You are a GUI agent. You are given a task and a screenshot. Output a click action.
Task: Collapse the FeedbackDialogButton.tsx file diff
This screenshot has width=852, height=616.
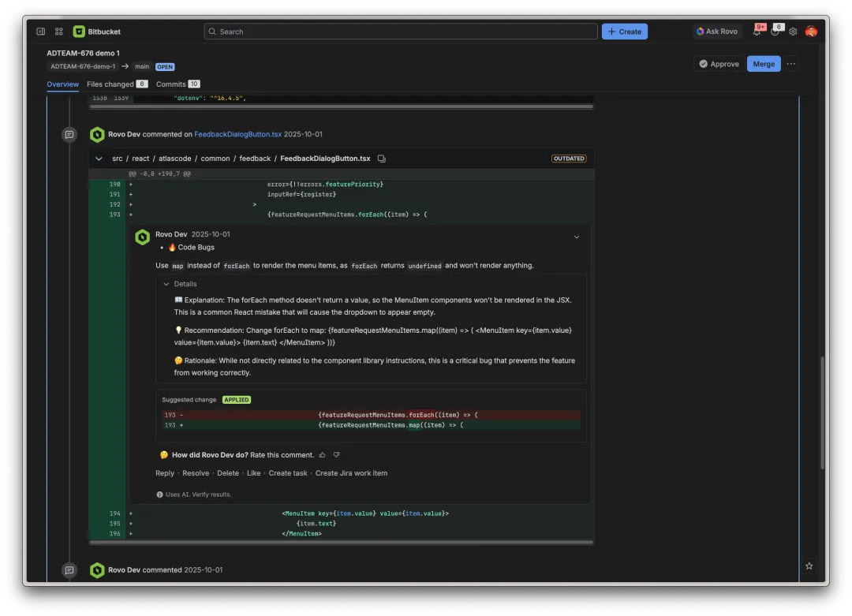click(99, 159)
